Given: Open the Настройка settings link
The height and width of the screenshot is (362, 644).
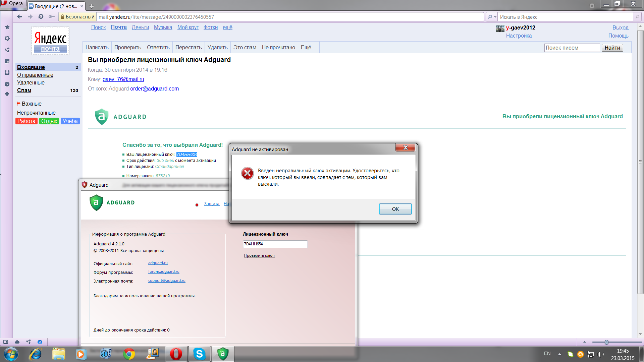Looking at the screenshot, I should [x=519, y=36].
